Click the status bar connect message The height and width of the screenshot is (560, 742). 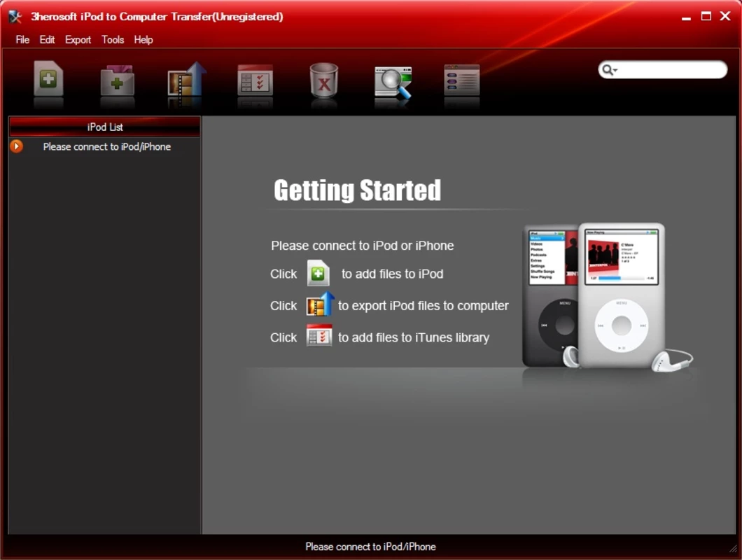(370, 547)
